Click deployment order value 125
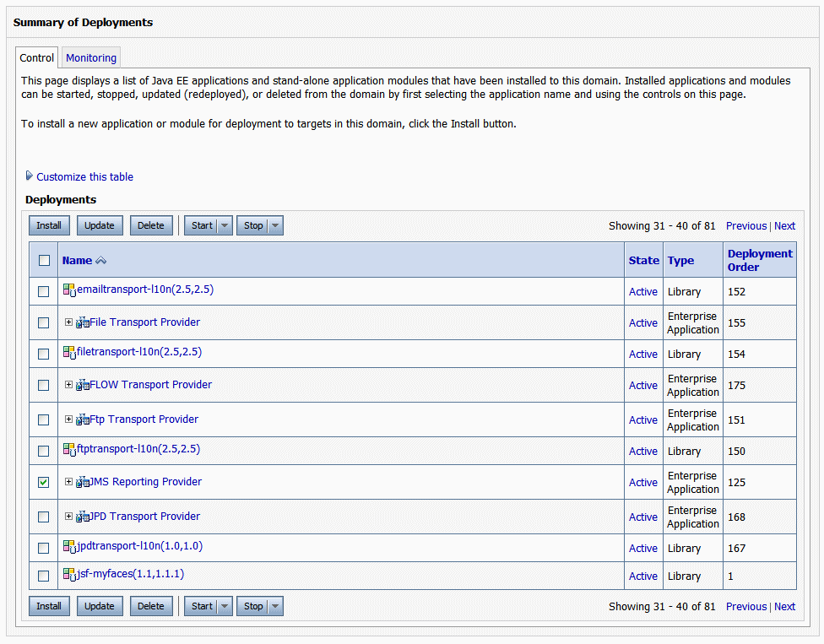 click(x=736, y=483)
